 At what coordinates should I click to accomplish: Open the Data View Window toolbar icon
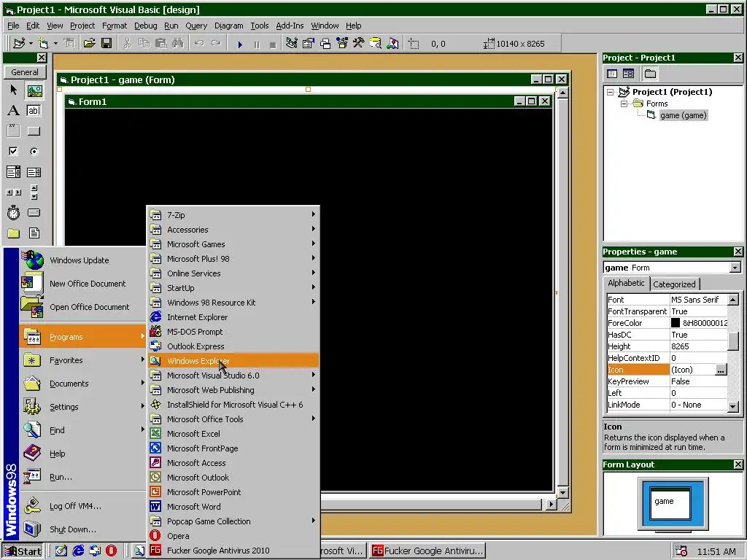tap(376, 44)
